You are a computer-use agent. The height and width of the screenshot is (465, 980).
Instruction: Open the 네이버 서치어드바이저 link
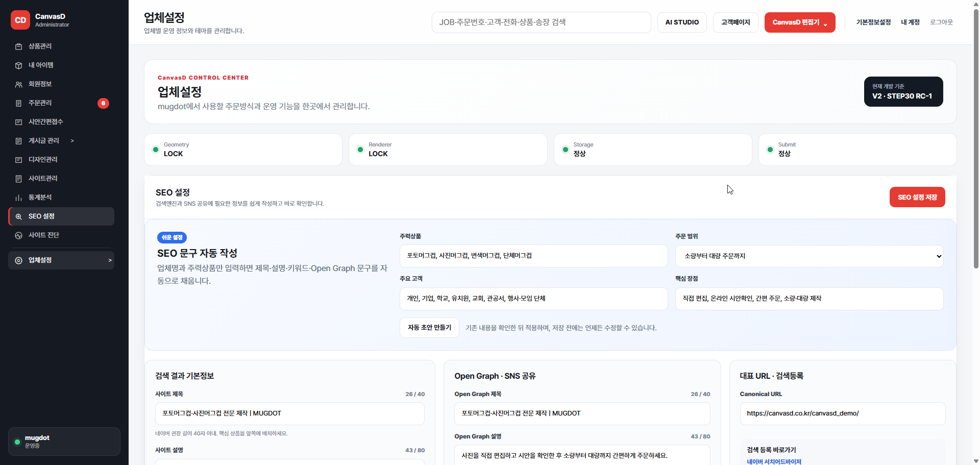click(x=774, y=461)
